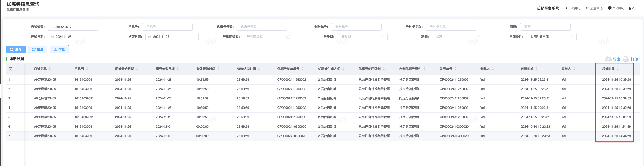
Task: Click row 2 手机号 16134032091
Action: 84,89
